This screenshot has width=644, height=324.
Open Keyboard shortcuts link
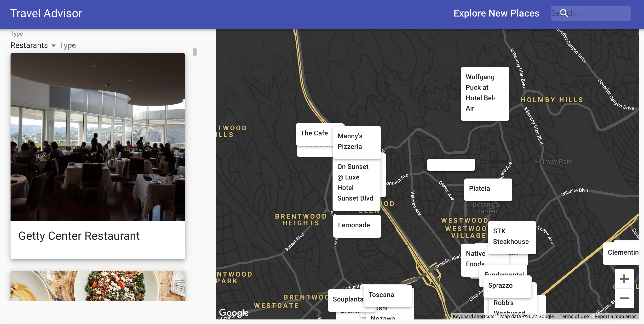pyautogui.click(x=473, y=316)
